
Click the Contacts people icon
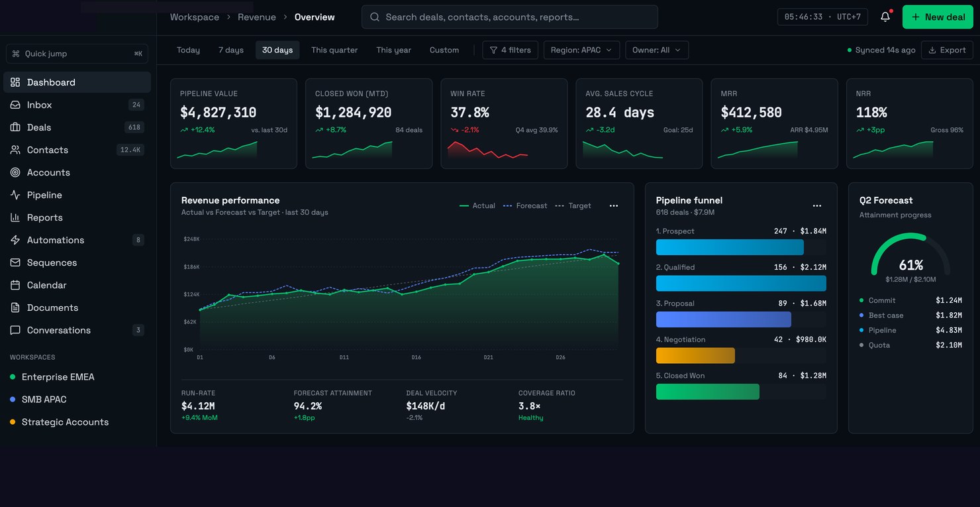[15, 150]
